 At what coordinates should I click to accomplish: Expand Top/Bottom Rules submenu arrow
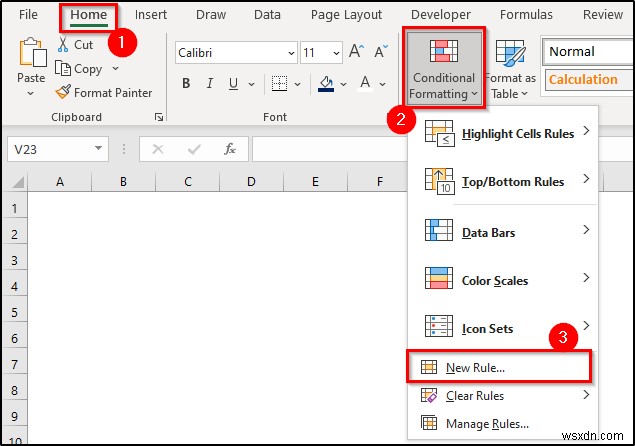point(586,179)
